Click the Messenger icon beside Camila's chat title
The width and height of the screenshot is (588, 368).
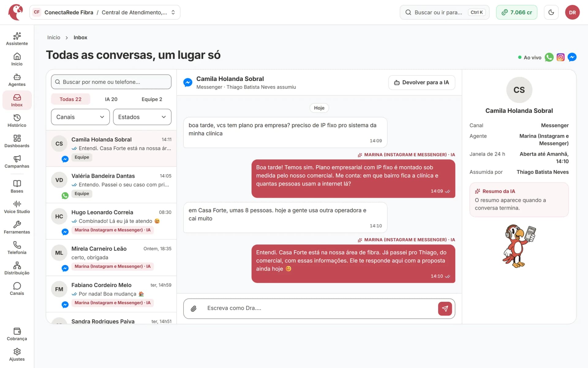pos(188,82)
